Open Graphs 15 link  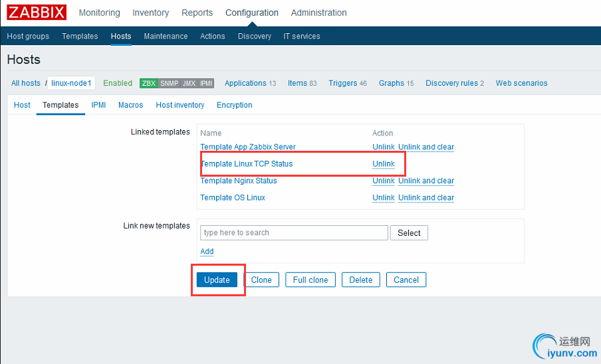click(396, 83)
